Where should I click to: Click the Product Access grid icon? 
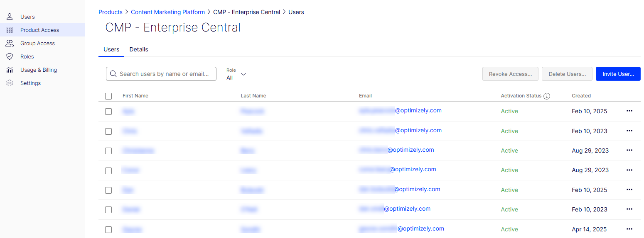(x=10, y=30)
